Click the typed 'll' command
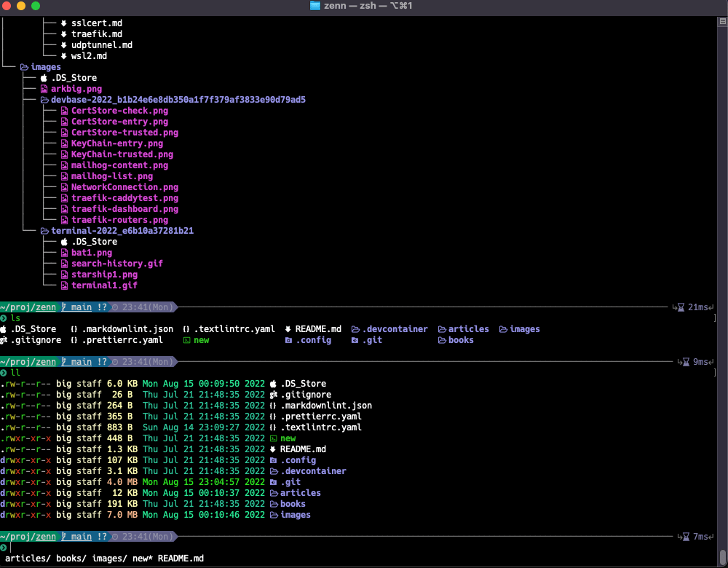The image size is (728, 568). pyautogui.click(x=15, y=373)
